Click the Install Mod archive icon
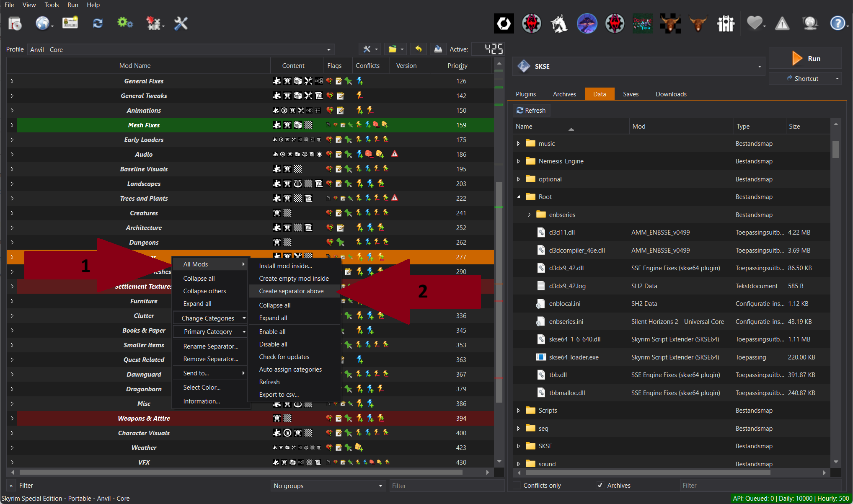853x504 pixels. coord(15,23)
